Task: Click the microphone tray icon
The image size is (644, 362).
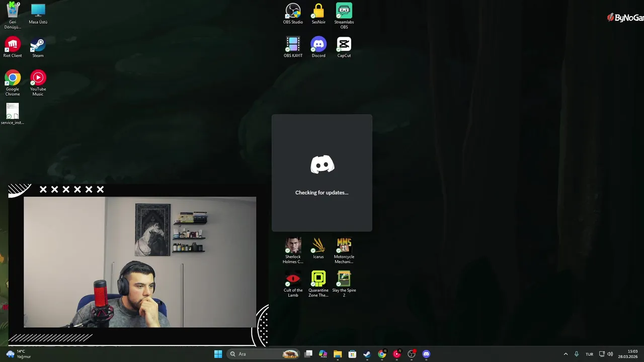Action: [x=577, y=354]
